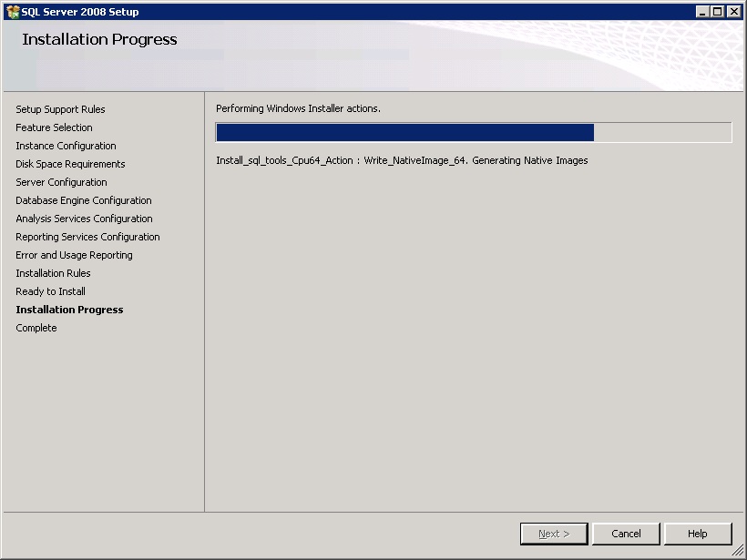Minimize the SQL Server 2008 Setup window
Viewport: 747px width, 560px height.
pyautogui.click(x=702, y=12)
